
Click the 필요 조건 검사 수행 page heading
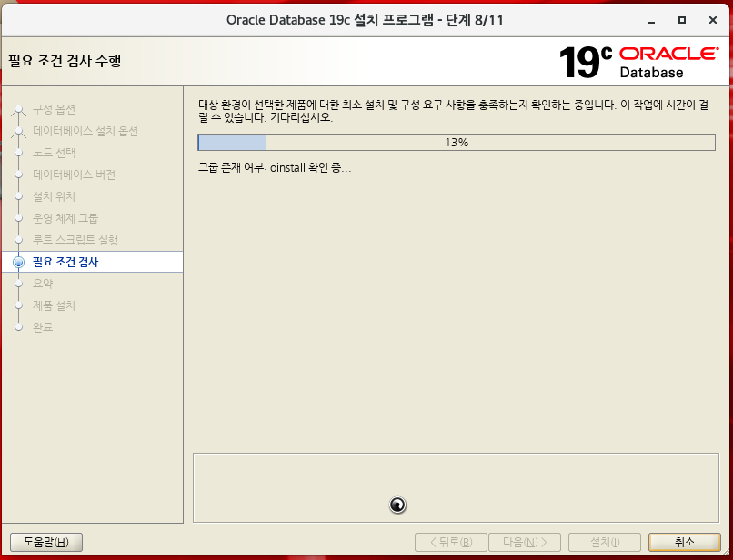click(65, 61)
